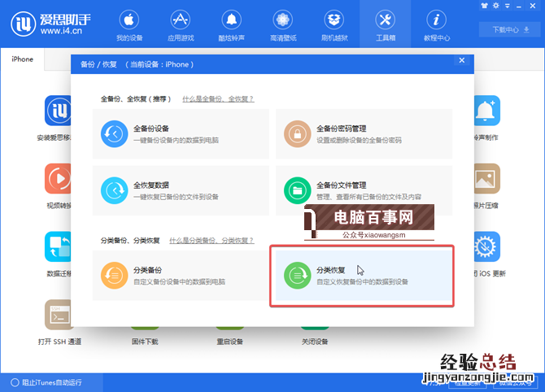Toggle 阻止iTunes自动运行 option
The height and width of the screenshot is (392, 545).
pos(46,382)
